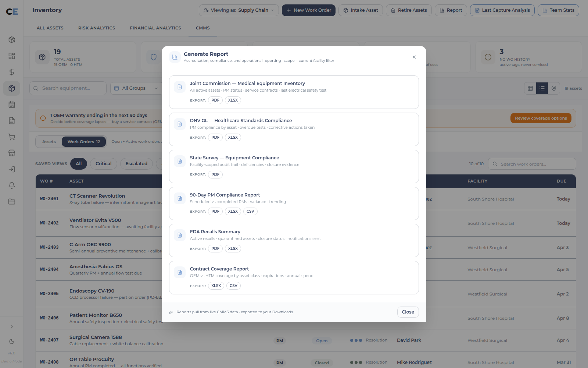
Task: Export Joint Commission report as XLSX
Action: click(233, 100)
